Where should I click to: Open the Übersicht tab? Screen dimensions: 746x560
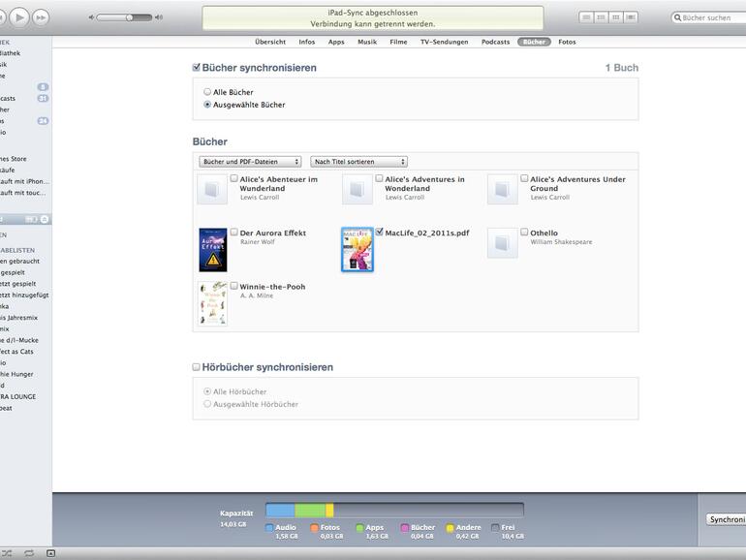click(x=270, y=42)
